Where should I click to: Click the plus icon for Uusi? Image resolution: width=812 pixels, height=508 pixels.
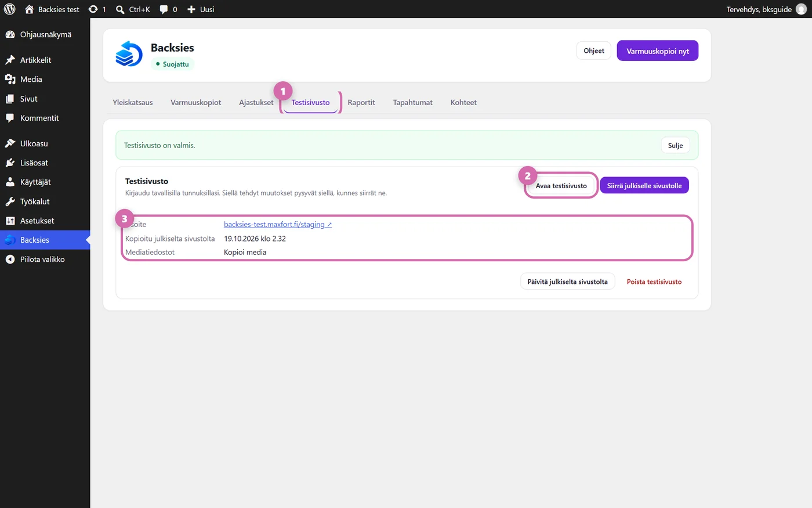191,9
